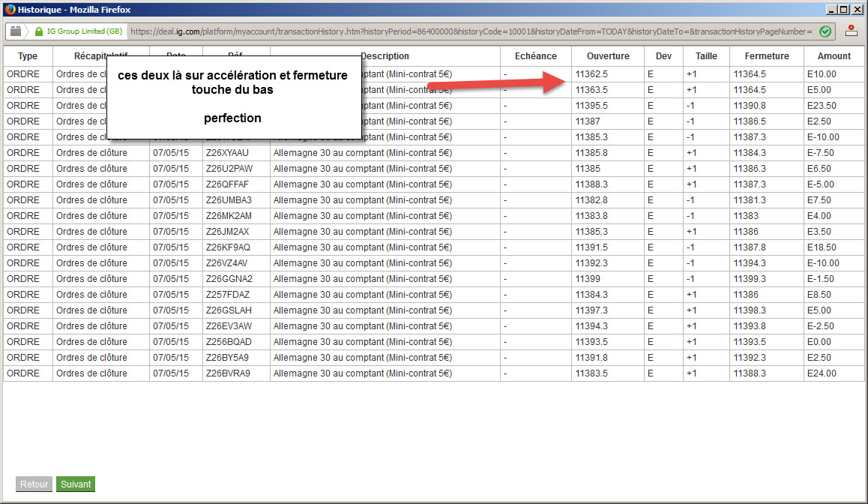Click opening price 11399
The height and width of the screenshot is (504, 868).
pyautogui.click(x=588, y=279)
